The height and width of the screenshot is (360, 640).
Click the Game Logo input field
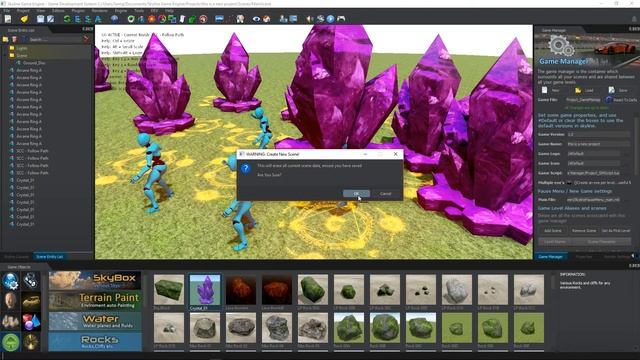pyautogui.click(x=593, y=154)
